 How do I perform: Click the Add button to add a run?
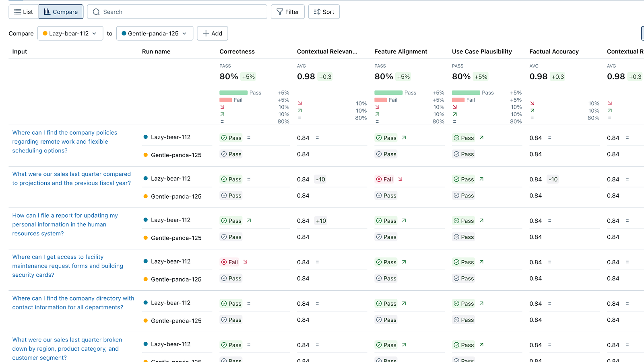(x=213, y=33)
